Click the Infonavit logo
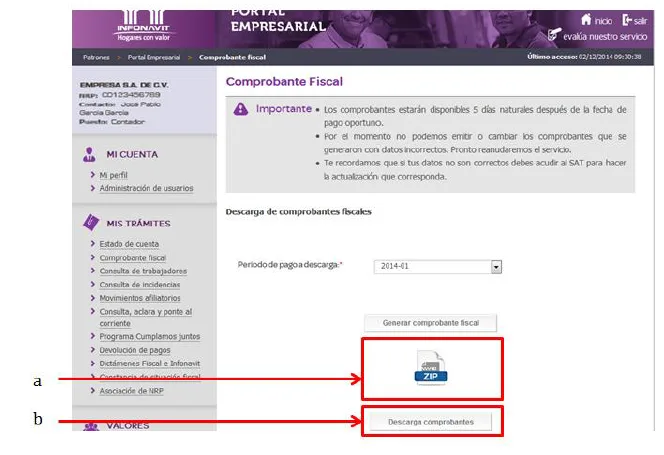This screenshot has width=664, height=455. pos(144,25)
